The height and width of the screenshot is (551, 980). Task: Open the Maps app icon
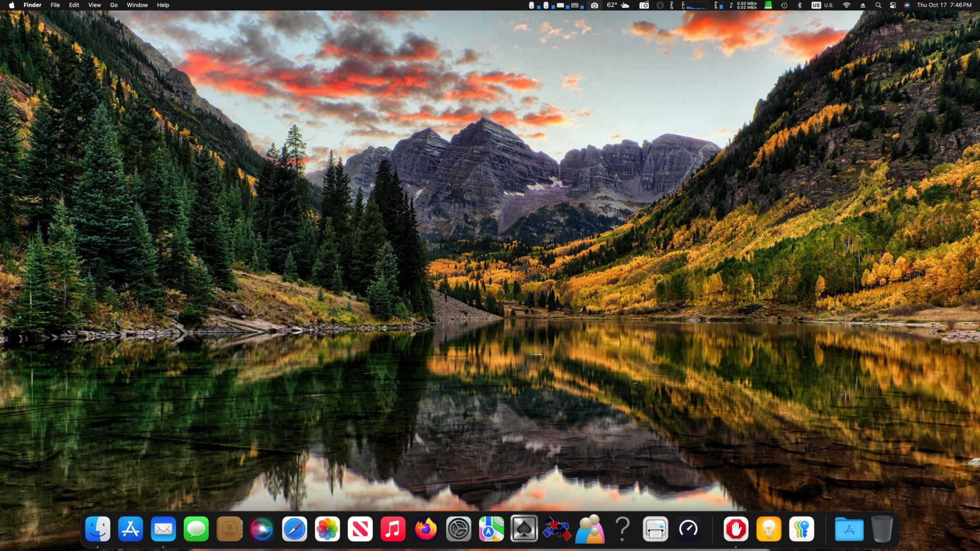(491, 529)
